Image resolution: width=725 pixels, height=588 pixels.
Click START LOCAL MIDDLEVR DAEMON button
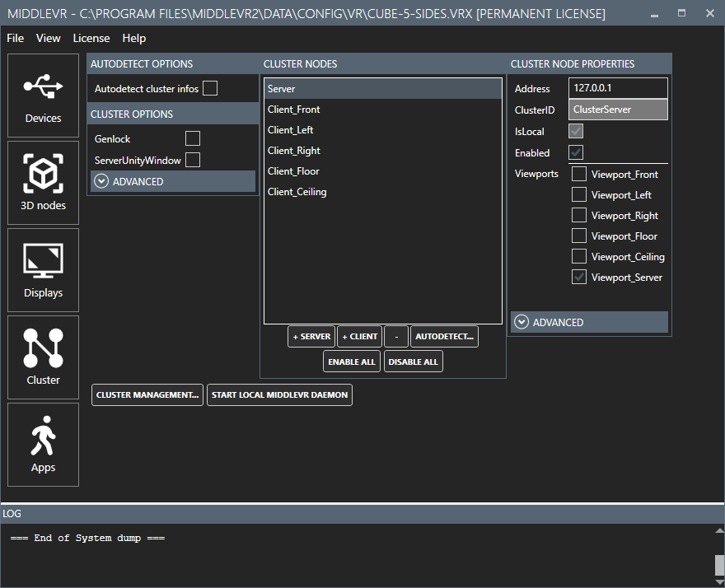279,394
